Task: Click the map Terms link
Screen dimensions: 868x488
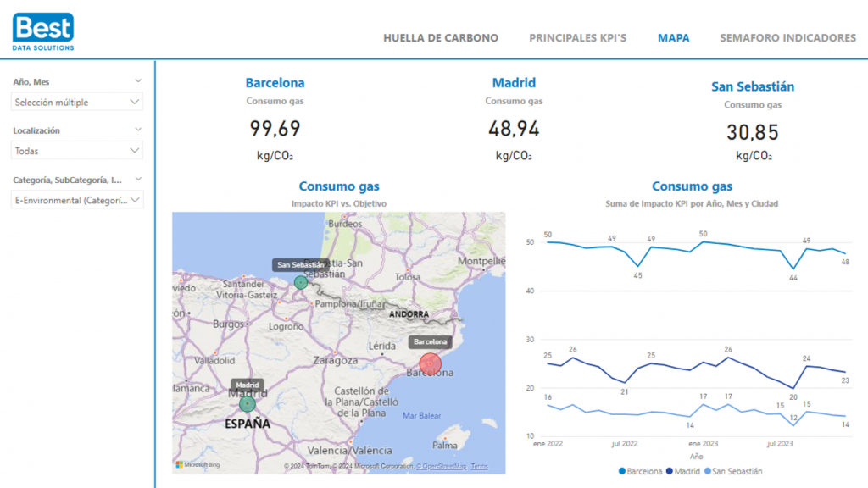Action: 480,466
